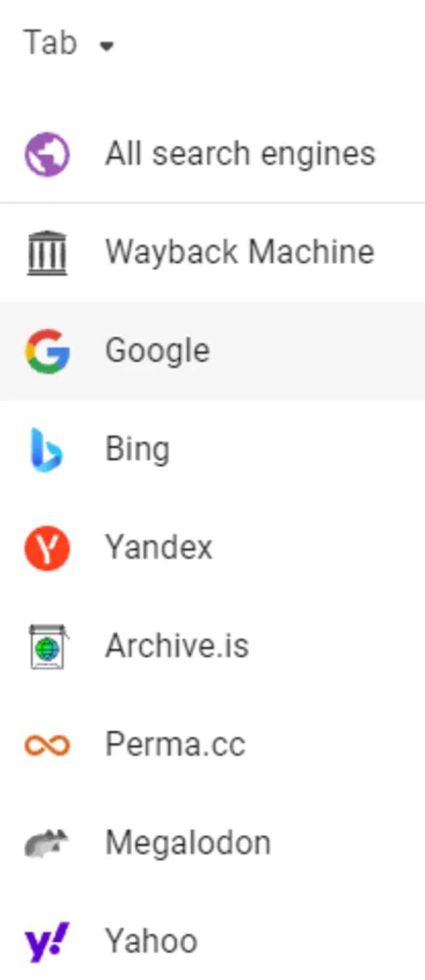Click the colorful Google G icon
The width and height of the screenshot is (425, 980).
47,350
